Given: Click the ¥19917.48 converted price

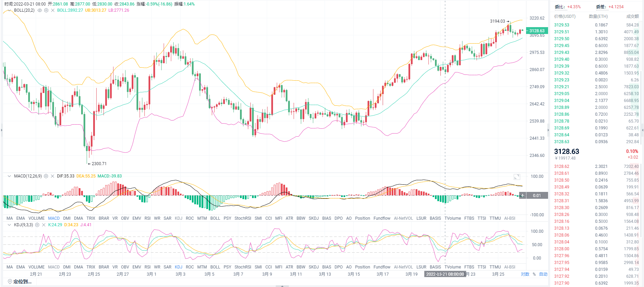Looking at the screenshot, I should coord(565,158).
